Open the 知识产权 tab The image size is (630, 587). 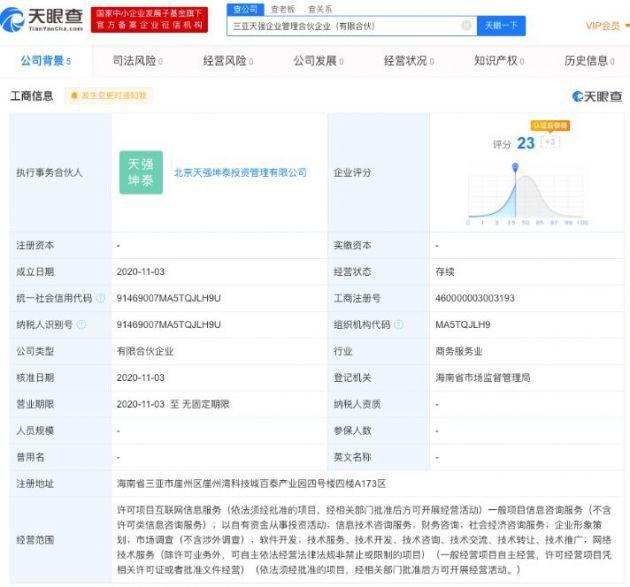click(497, 61)
